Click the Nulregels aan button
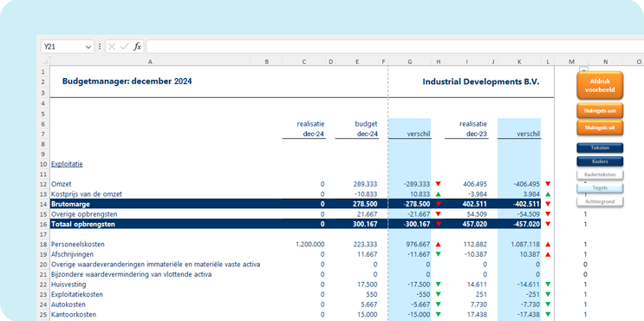The width and height of the screenshot is (644, 321). click(600, 110)
